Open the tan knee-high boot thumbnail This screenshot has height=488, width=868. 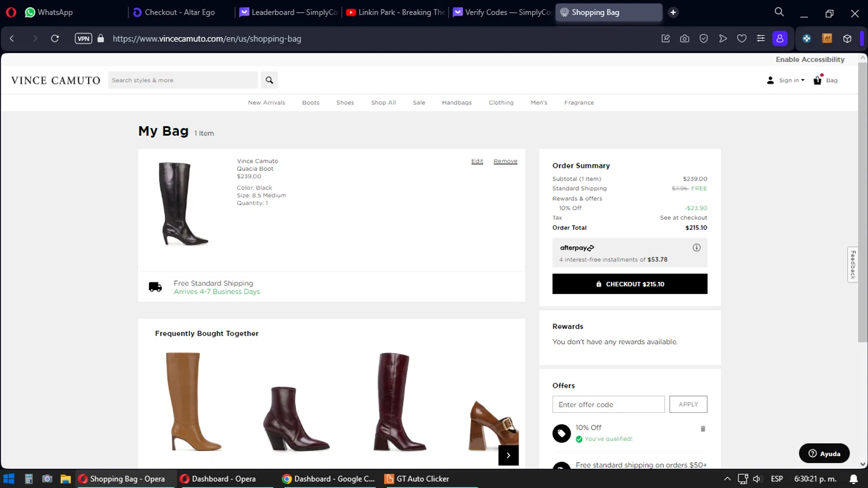click(193, 402)
